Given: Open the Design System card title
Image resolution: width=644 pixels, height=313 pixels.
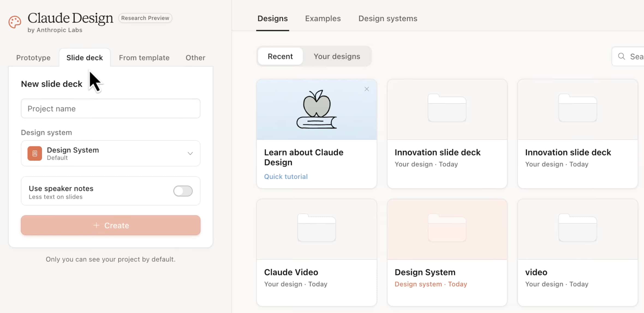Looking at the screenshot, I should tap(425, 272).
